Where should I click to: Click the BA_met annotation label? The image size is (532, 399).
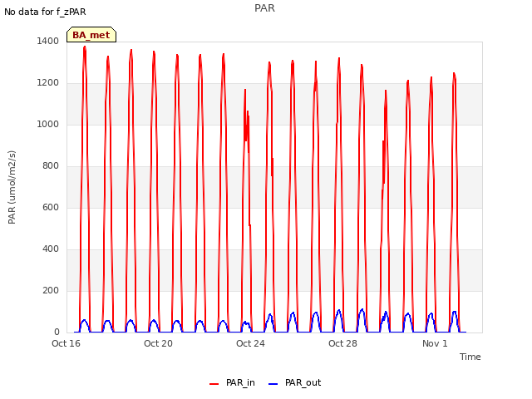click(91, 35)
